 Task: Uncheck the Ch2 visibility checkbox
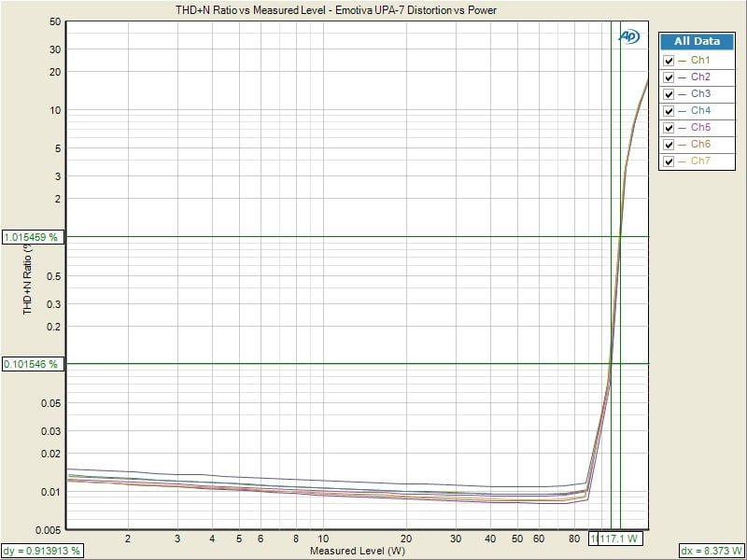click(x=669, y=77)
